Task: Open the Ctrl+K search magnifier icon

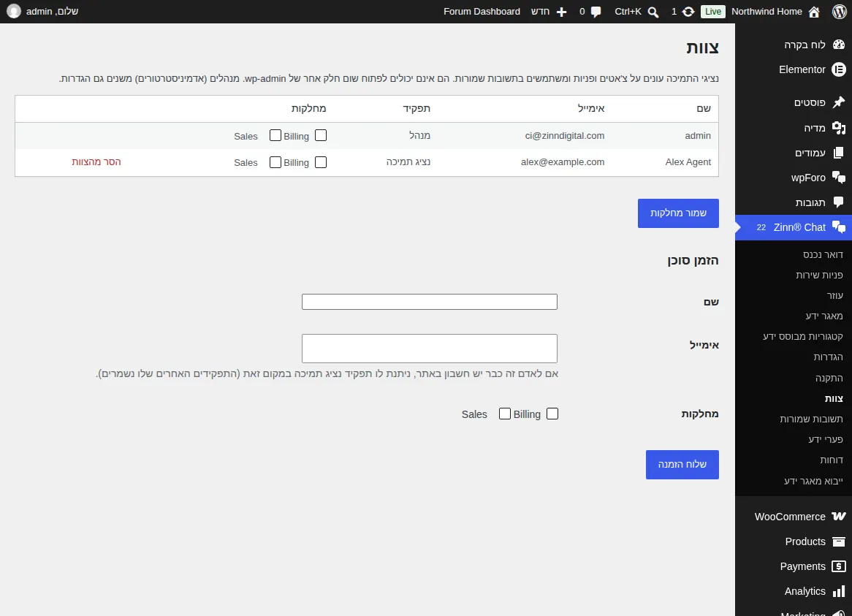Action: (x=653, y=12)
